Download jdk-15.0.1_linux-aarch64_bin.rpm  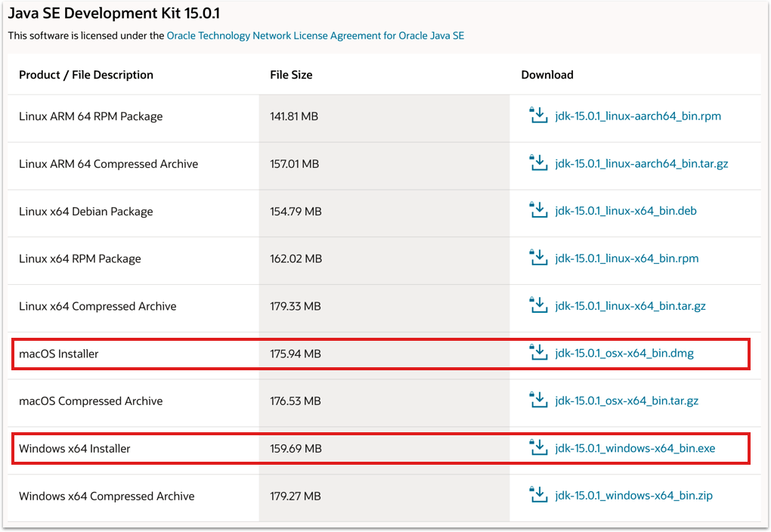point(638,116)
